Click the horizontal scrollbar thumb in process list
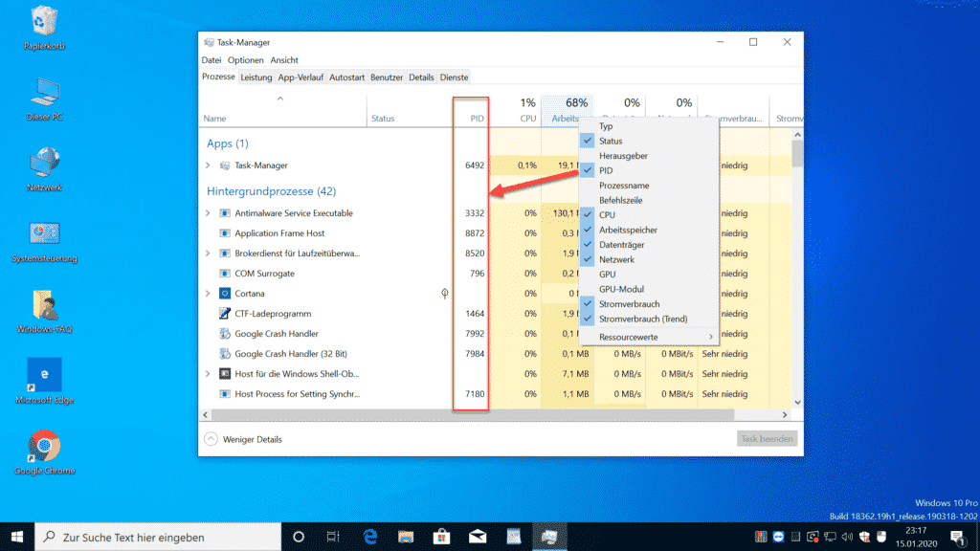The height and width of the screenshot is (551, 980). (473, 415)
